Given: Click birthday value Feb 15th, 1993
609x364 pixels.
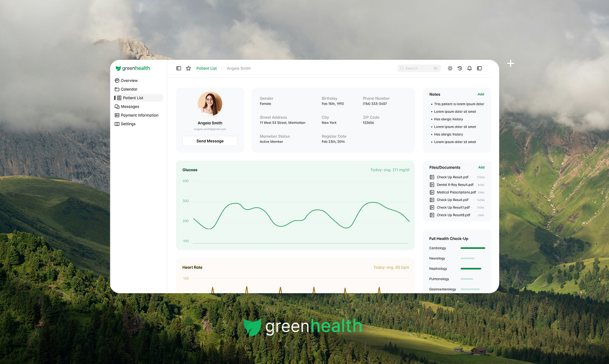Looking at the screenshot, I should 332,104.
